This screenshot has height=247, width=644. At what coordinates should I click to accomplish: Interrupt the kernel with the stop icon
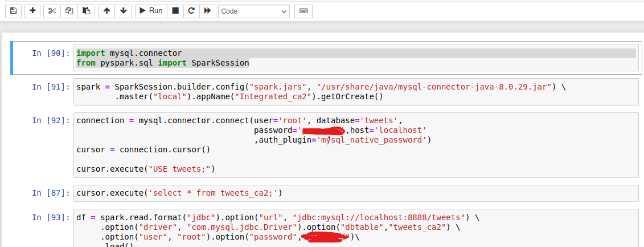coord(175,11)
